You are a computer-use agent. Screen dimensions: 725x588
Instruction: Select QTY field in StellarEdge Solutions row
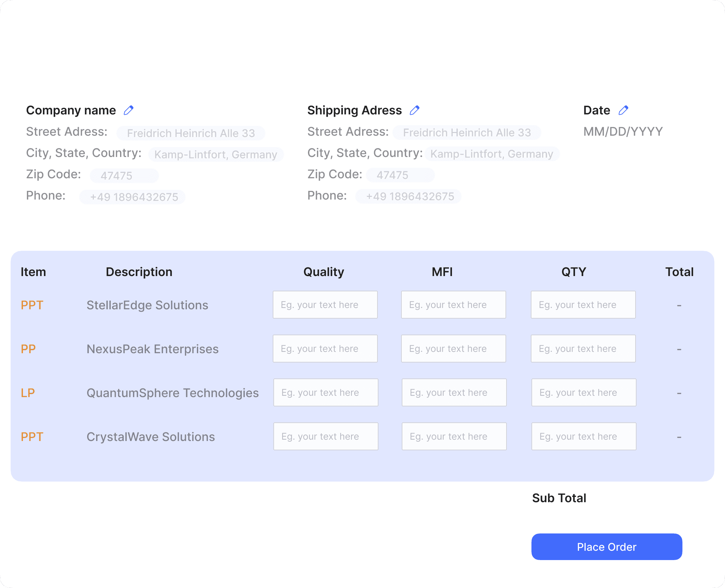pyautogui.click(x=583, y=305)
